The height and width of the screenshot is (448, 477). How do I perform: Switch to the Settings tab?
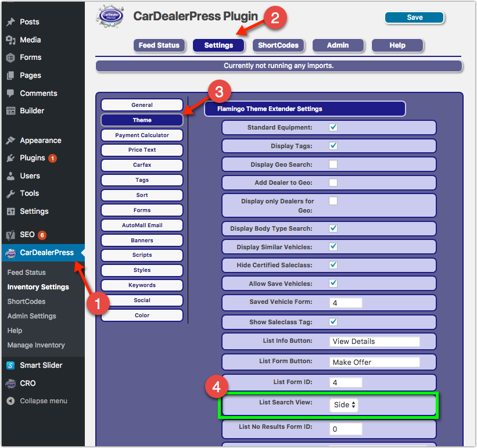(x=218, y=45)
